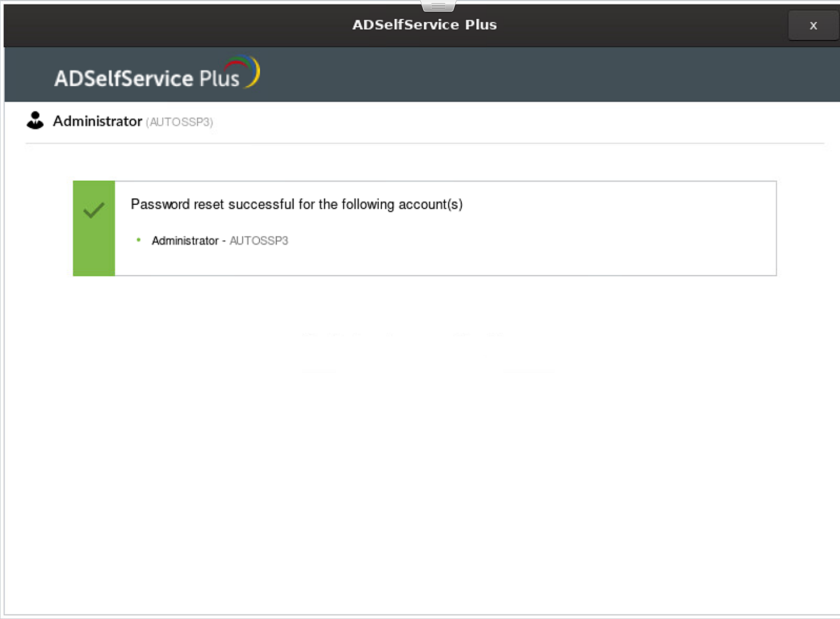Collapse the password reset confirmation box
This screenshot has width=840, height=619.
[424, 228]
